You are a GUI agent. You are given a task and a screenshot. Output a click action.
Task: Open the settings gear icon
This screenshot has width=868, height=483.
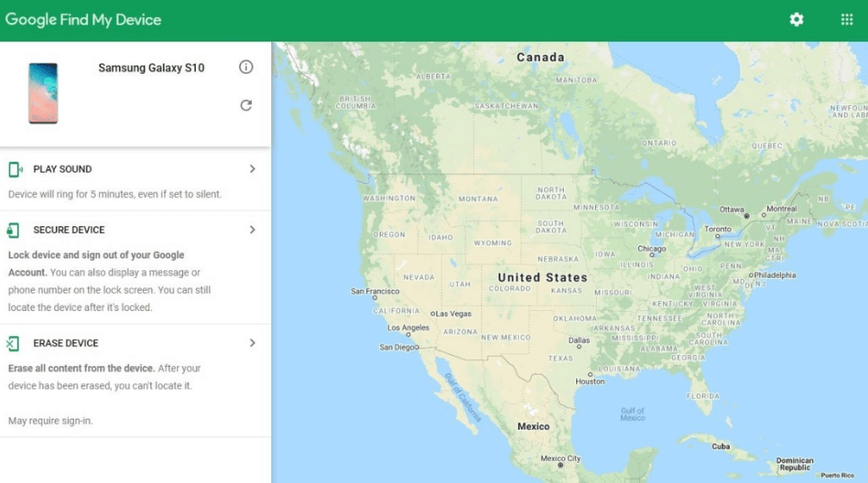(796, 19)
